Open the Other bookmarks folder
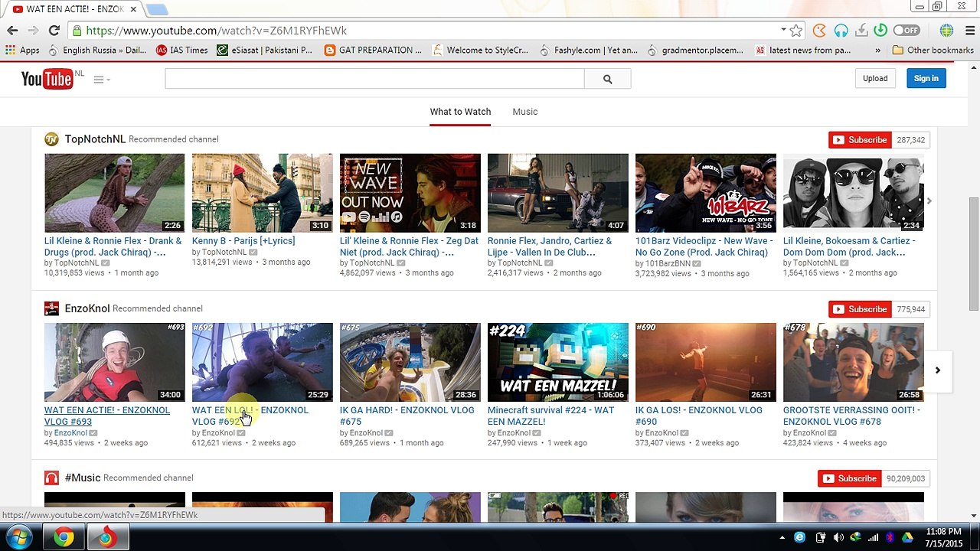The height and width of the screenshot is (551, 980). 933,51
